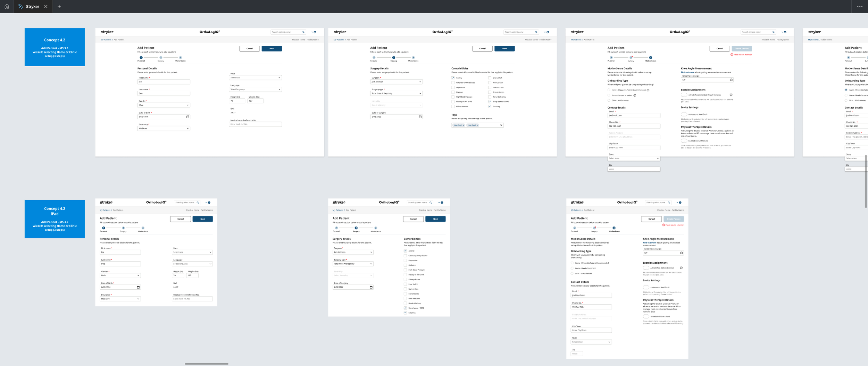The image size is (868, 366).
Task: Open Surgeon dropdown in desktop Surgery frame
Action: [x=396, y=82]
